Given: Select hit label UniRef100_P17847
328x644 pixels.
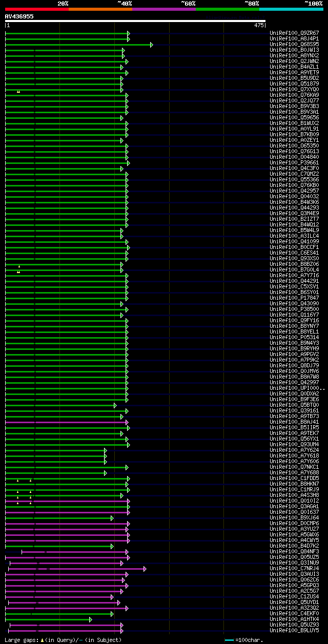Looking at the screenshot, I should coord(294,298).
